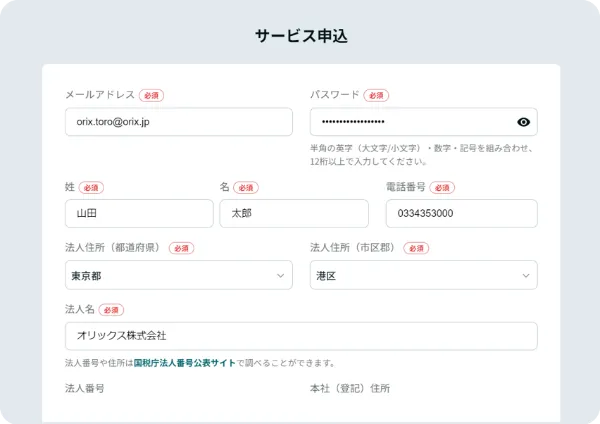Click the chevron in the 東京都 dropdown
Viewport: 600px width, 424px height.
[x=280, y=276]
